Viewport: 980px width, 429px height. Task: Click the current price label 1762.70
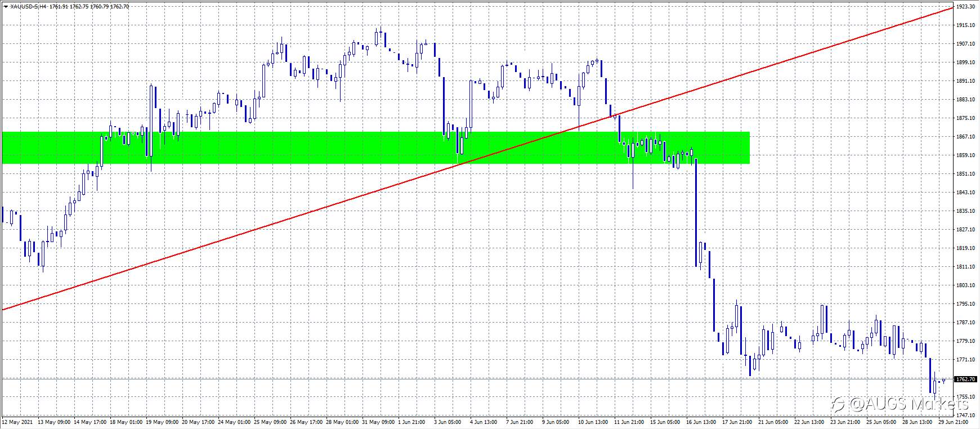click(x=966, y=379)
